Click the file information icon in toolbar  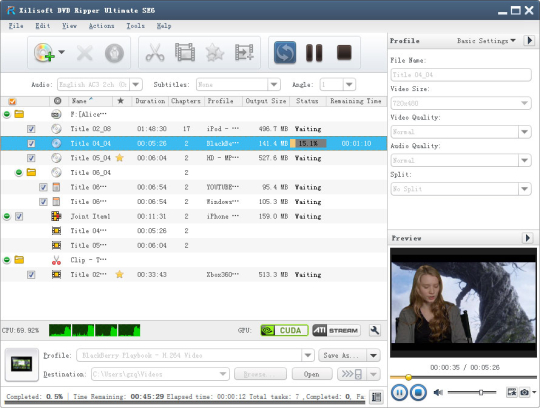114,53
